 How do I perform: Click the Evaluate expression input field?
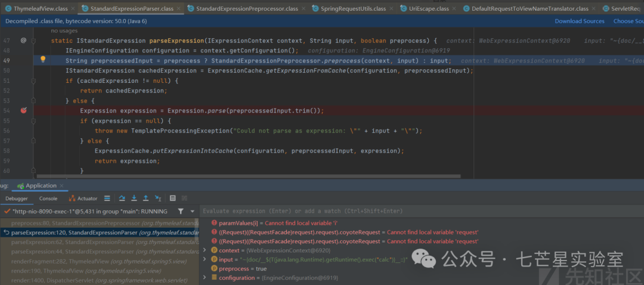[x=422, y=211]
